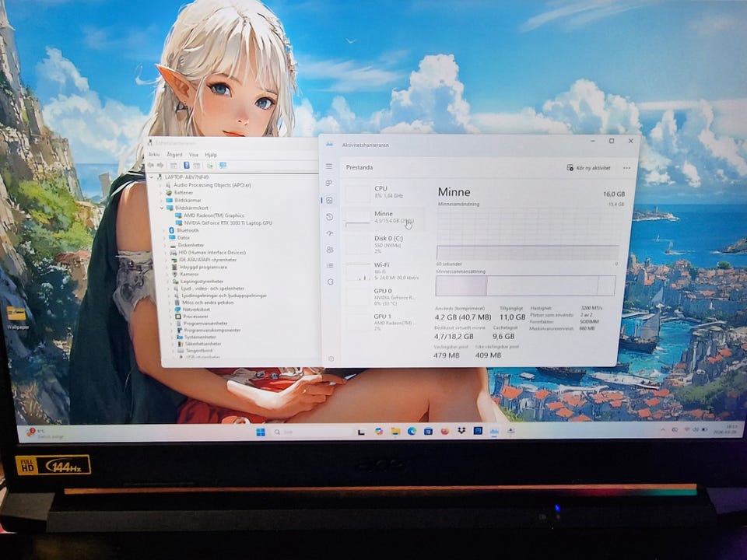The image size is (747, 560).
Task: Expand the Audio Processing Objects (APO:er) node
Action: 162,185
